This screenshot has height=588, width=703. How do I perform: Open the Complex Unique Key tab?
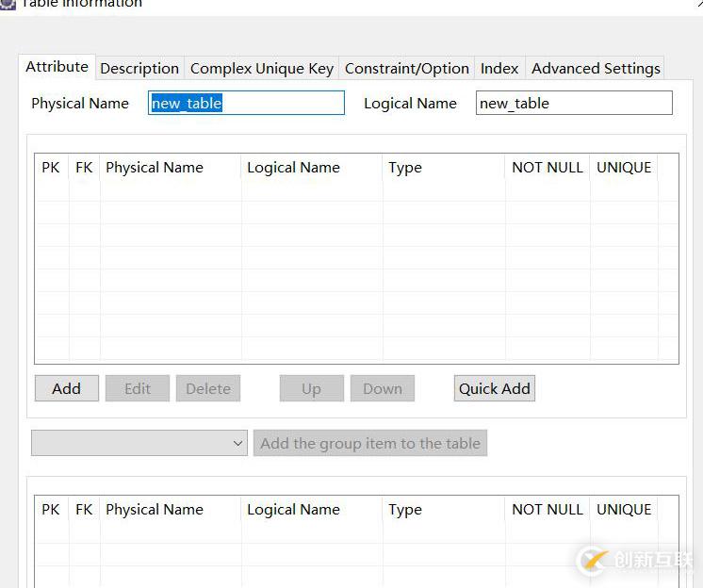[262, 68]
